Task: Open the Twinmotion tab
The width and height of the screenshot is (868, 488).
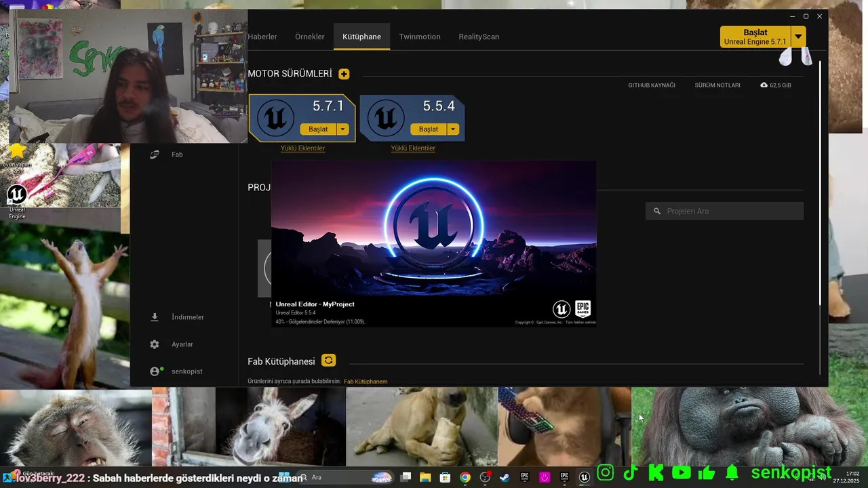Action: pyautogui.click(x=420, y=37)
